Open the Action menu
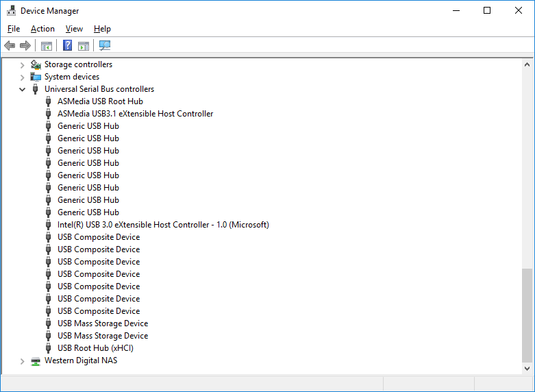This screenshot has height=392, width=535. (42, 29)
